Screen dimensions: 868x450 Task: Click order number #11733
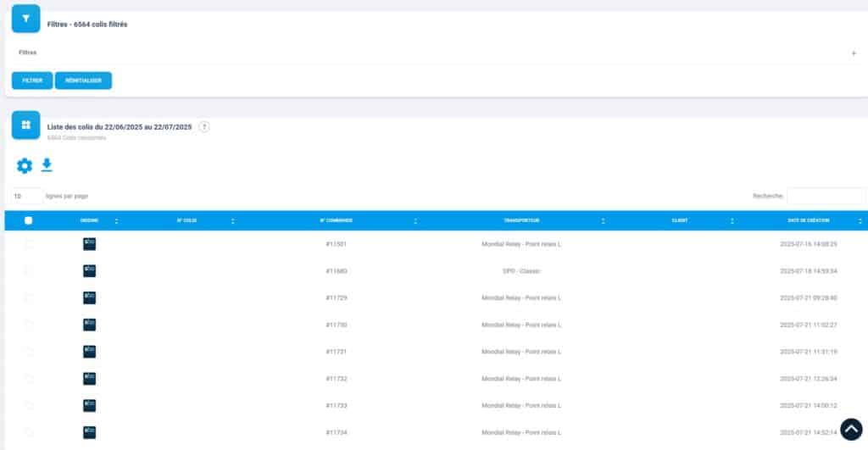pos(336,405)
